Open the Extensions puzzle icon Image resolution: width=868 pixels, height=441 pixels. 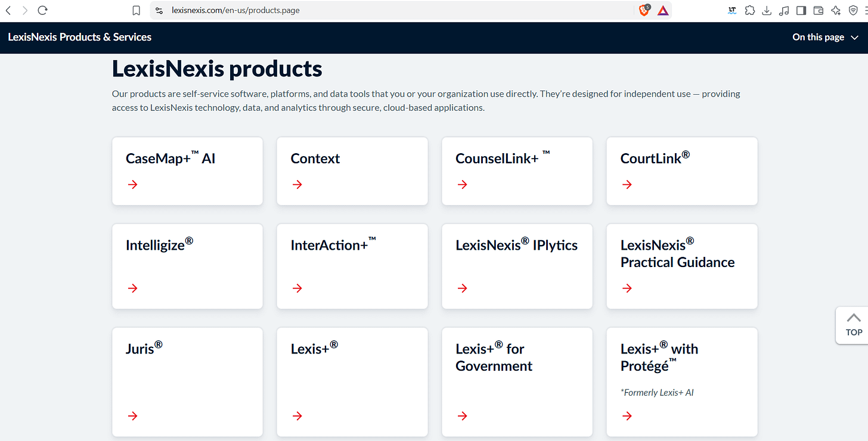coord(750,10)
